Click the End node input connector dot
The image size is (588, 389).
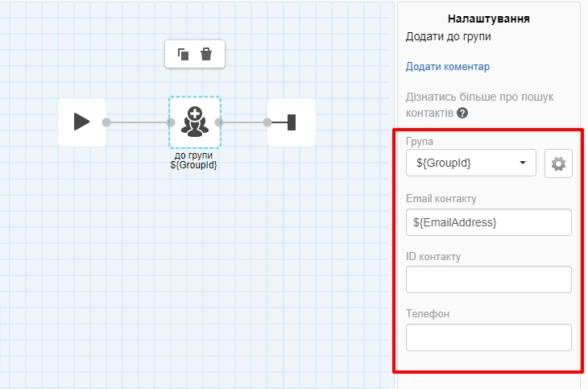click(x=267, y=122)
